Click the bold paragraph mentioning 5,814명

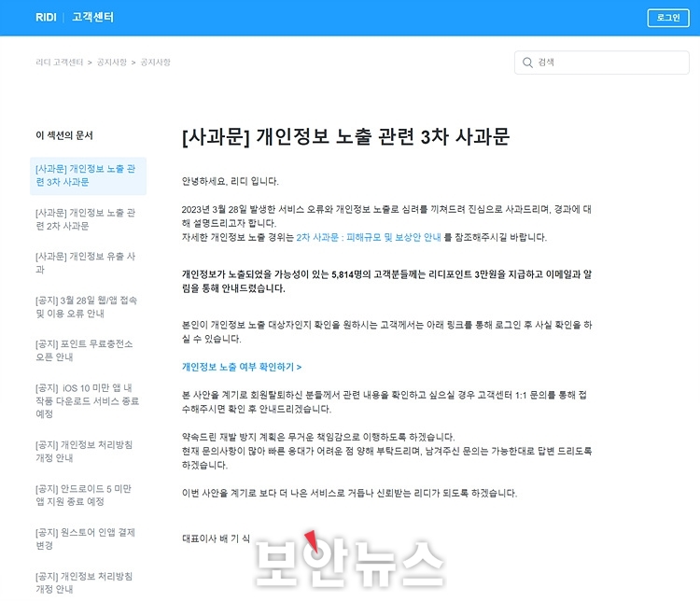pos(386,281)
